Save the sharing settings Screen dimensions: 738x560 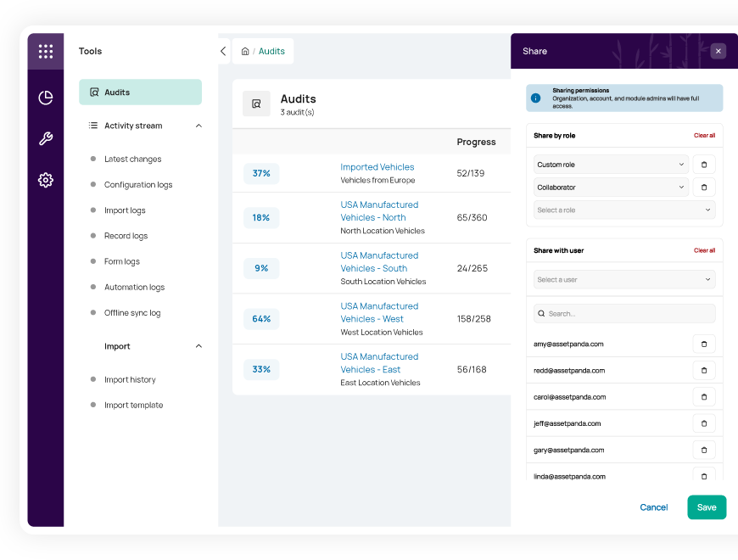(x=707, y=507)
